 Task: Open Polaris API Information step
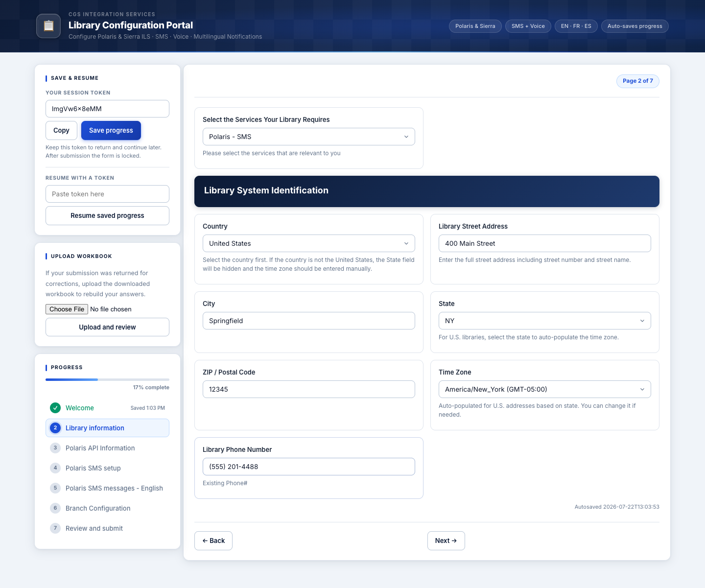(107, 448)
